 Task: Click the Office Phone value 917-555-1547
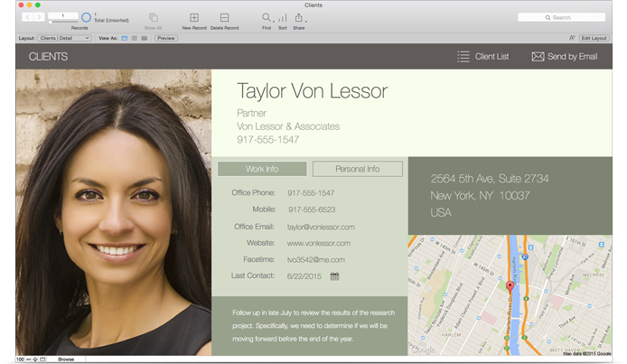click(311, 193)
